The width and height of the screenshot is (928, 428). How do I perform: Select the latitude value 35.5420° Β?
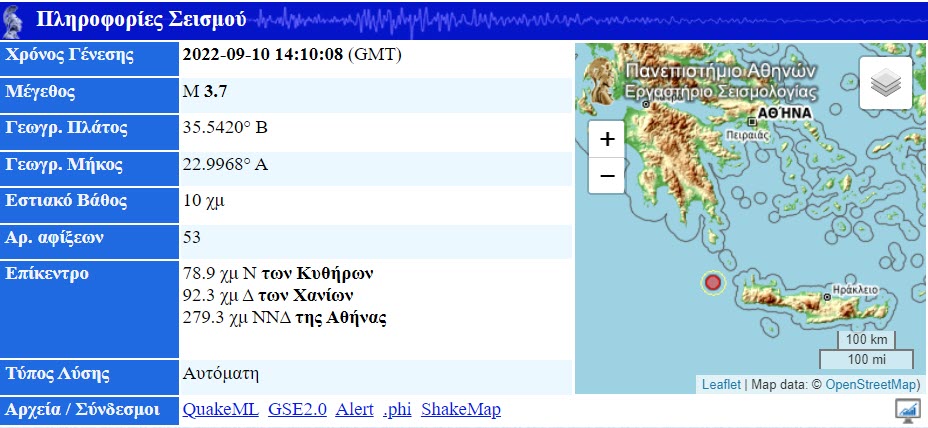click(225, 128)
